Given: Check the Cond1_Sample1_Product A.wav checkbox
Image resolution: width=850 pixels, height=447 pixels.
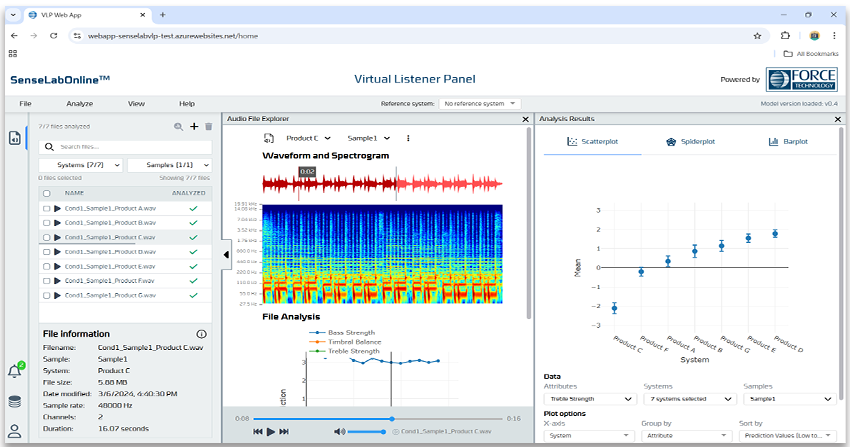Looking at the screenshot, I should tap(47, 209).
